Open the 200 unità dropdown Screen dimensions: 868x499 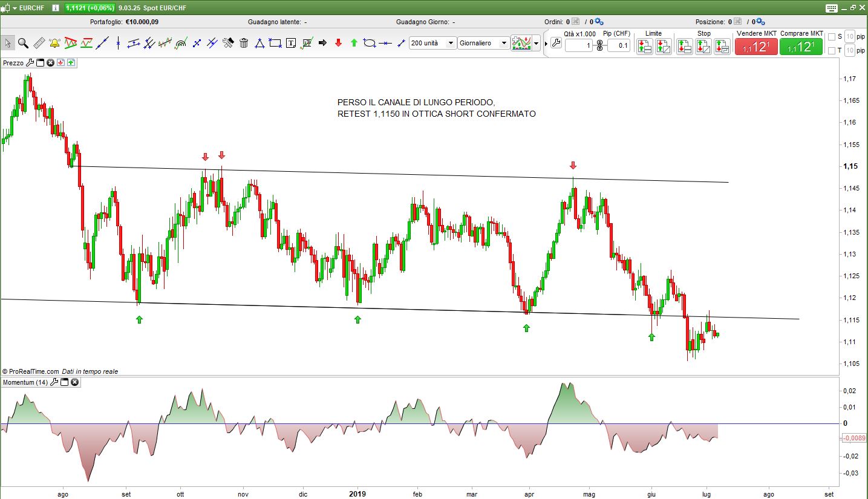432,43
